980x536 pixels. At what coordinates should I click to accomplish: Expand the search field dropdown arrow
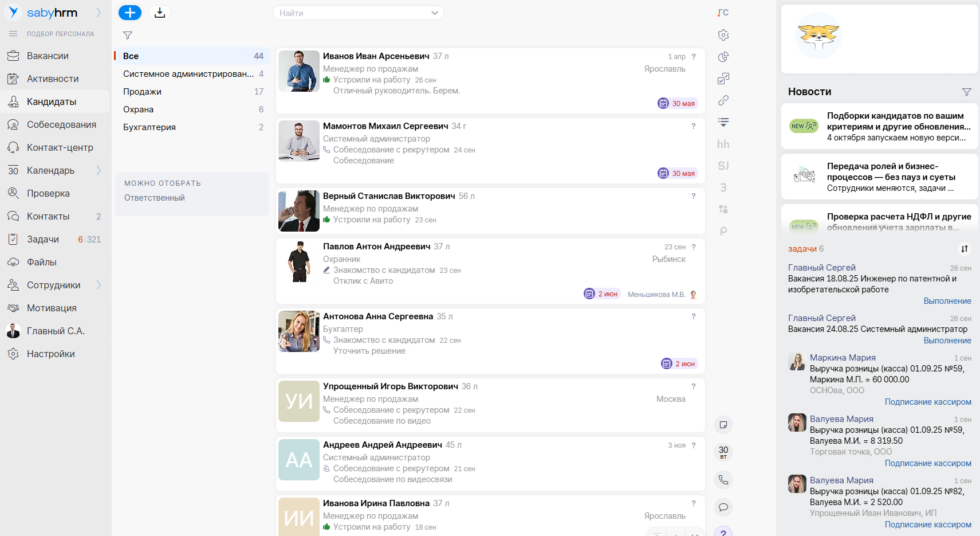pyautogui.click(x=434, y=13)
